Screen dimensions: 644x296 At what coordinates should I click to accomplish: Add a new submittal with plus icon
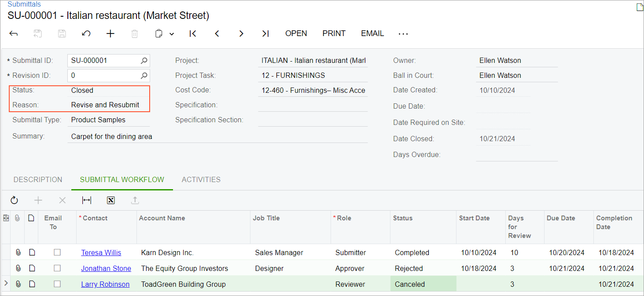click(x=110, y=33)
